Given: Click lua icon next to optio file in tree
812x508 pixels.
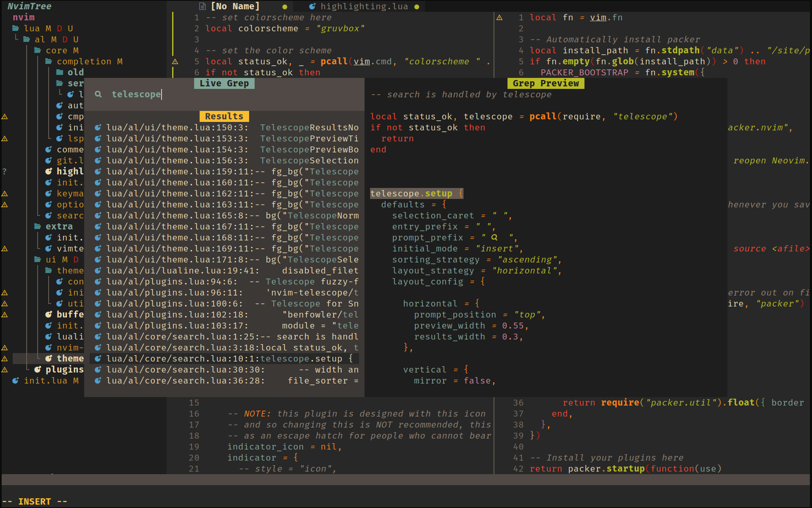Looking at the screenshot, I should click(49, 204).
